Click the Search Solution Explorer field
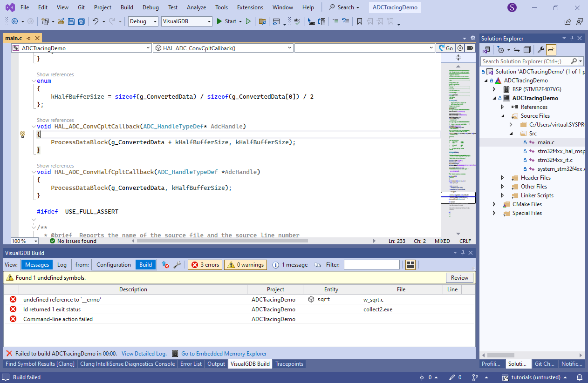 coord(526,61)
